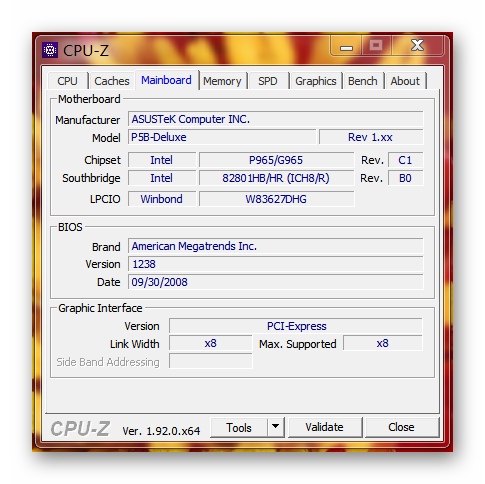Minimize the CPU-Z window
The width and height of the screenshot is (485, 484).
346,47
